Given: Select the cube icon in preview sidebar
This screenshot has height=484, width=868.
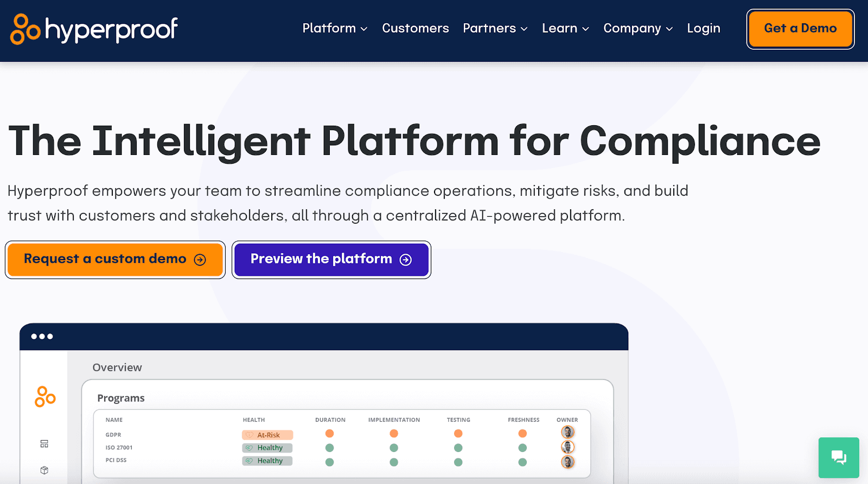Looking at the screenshot, I should click(44, 470).
